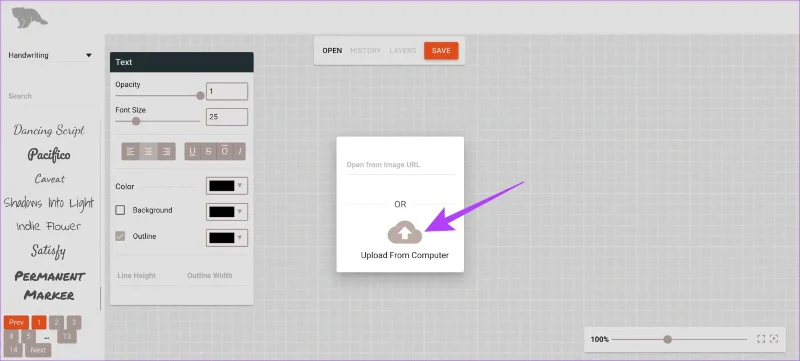
Task: Go to font page 13
Action: pyautogui.click(x=67, y=336)
